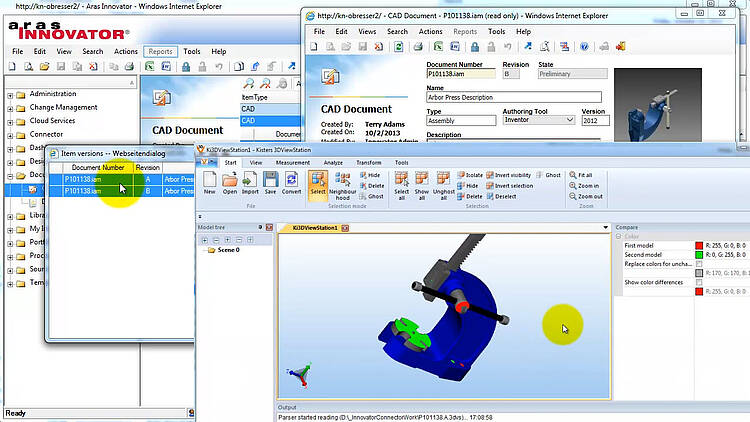Open the Authoring Tool dropdown showing Inventor
The height and width of the screenshot is (422, 750).
click(570, 120)
